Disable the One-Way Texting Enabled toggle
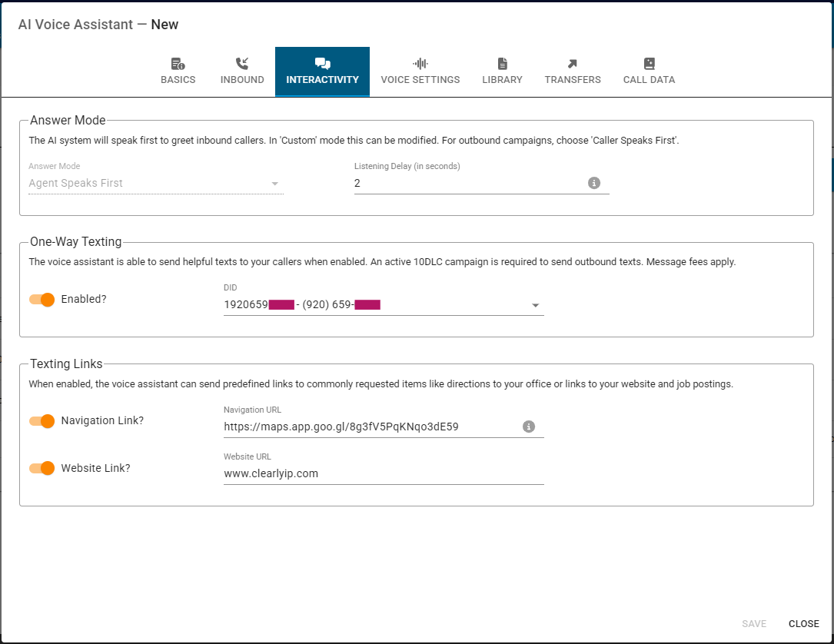The image size is (834, 644). click(42, 300)
